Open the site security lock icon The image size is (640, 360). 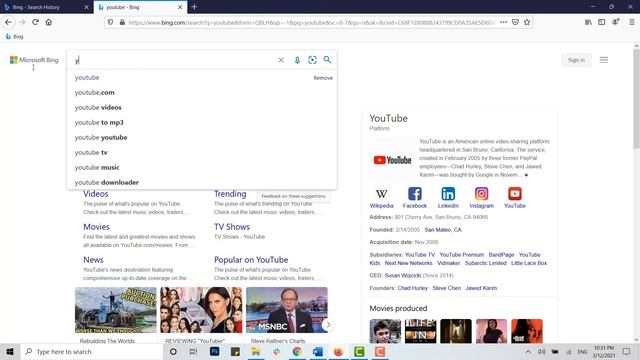[x=122, y=22]
